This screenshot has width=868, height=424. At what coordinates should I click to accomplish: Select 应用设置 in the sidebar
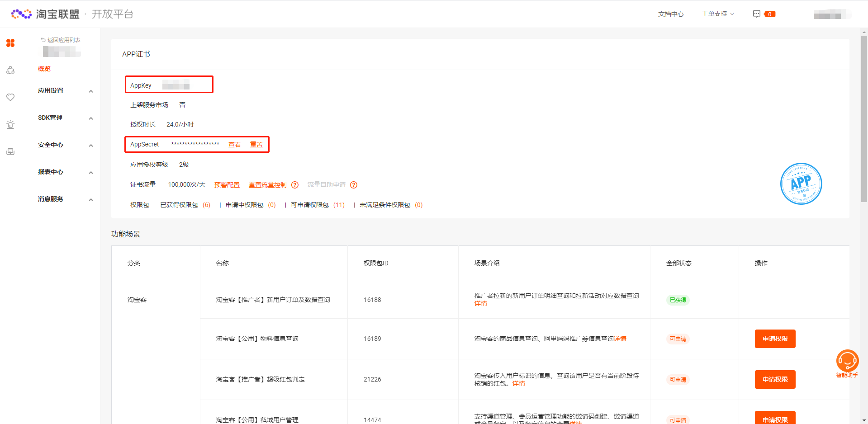point(51,90)
